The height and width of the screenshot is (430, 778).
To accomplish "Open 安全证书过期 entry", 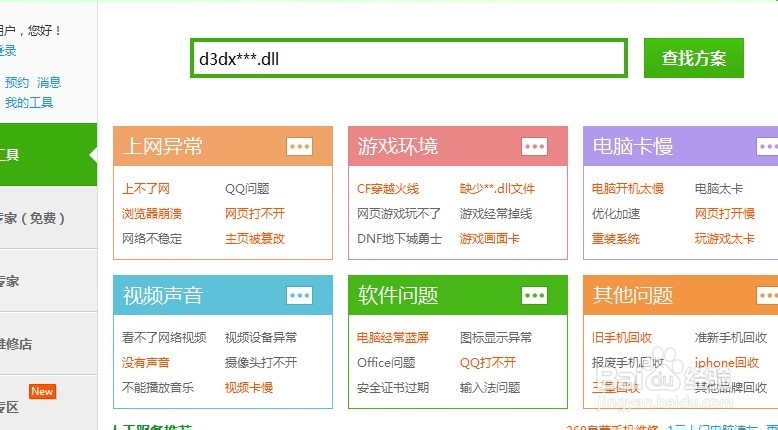I will coord(393,387).
